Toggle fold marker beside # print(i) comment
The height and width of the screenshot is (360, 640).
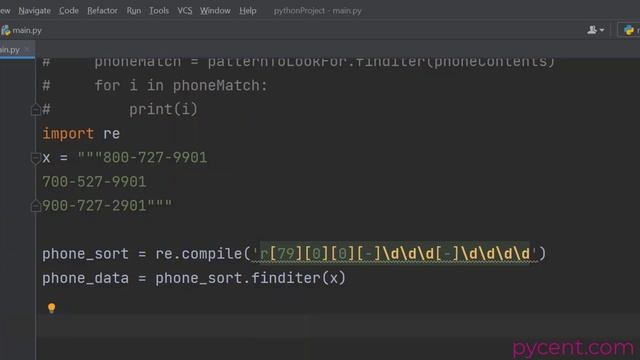pos(36,109)
